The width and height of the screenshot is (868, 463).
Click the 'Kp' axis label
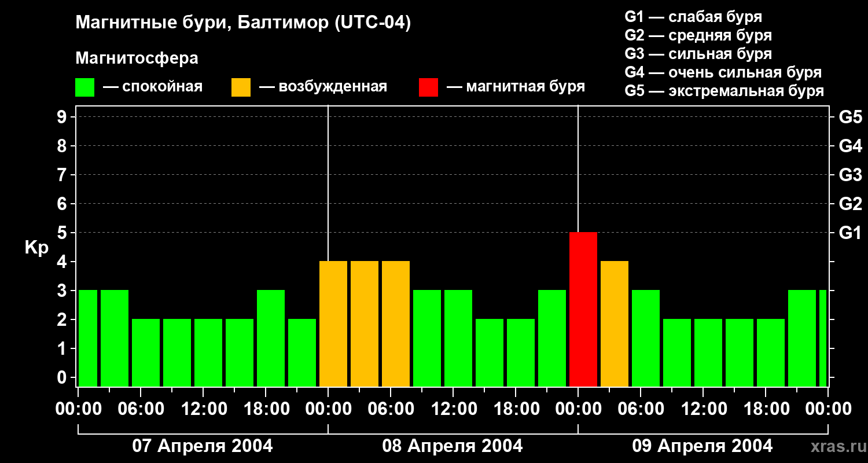click(x=36, y=247)
